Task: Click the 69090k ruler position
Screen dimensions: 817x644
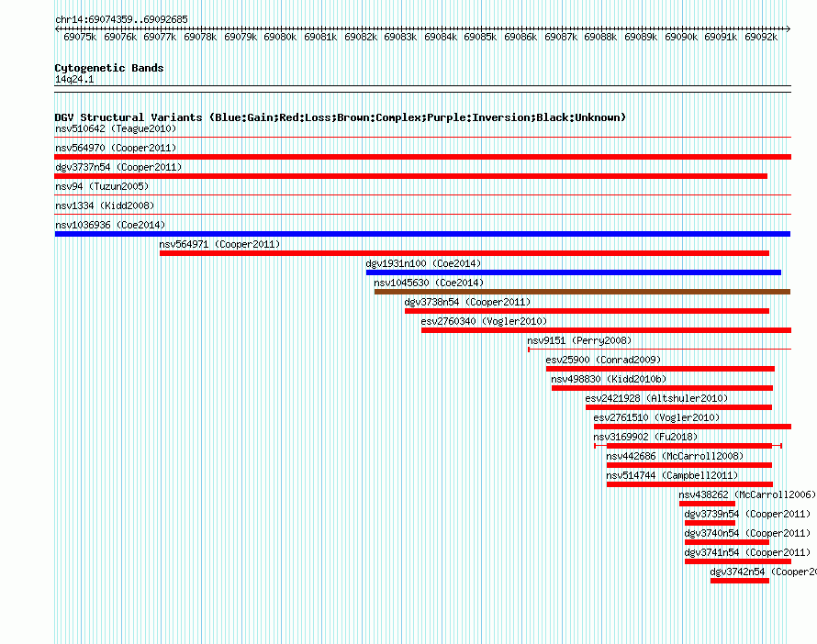Action: (681, 37)
